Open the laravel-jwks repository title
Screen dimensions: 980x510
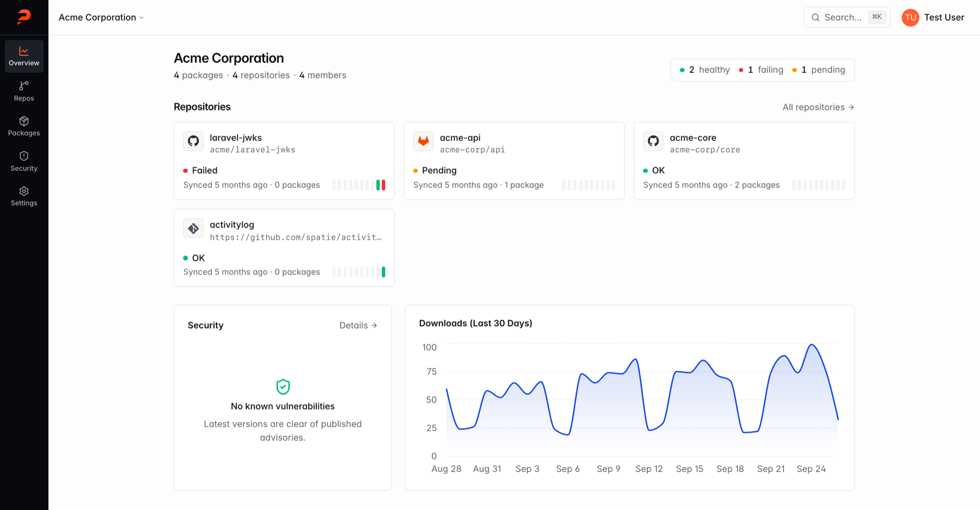[x=235, y=138]
